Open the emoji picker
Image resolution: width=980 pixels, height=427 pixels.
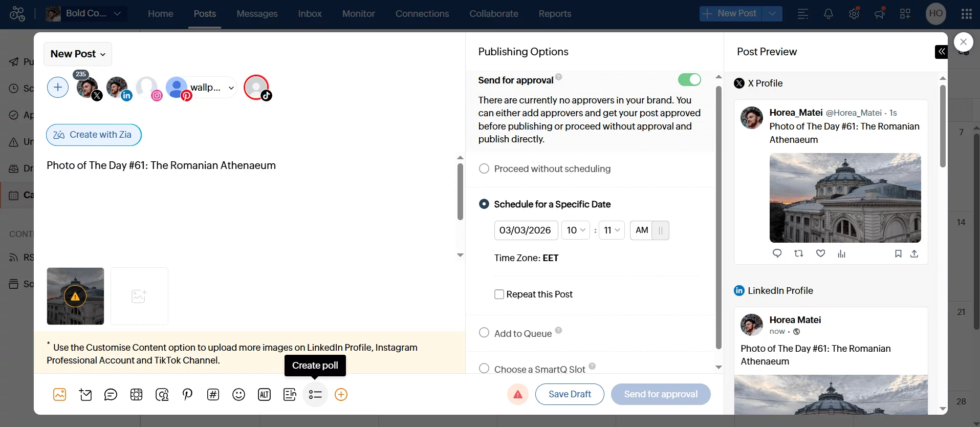pyautogui.click(x=238, y=394)
